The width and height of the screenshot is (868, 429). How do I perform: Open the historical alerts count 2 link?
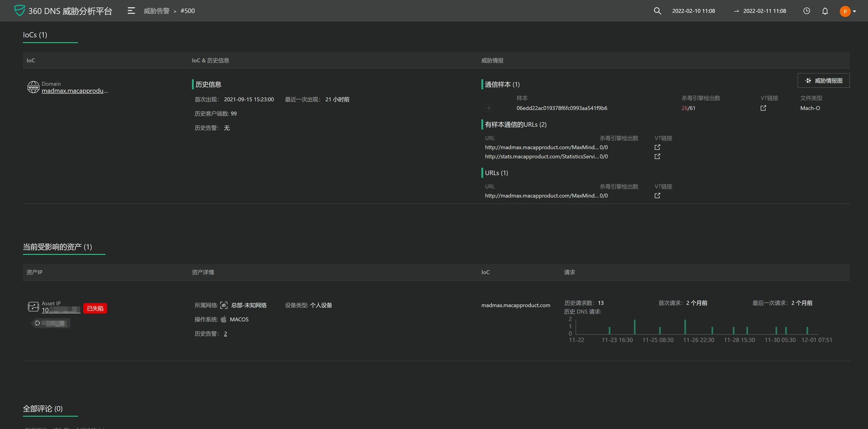click(225, 334)
